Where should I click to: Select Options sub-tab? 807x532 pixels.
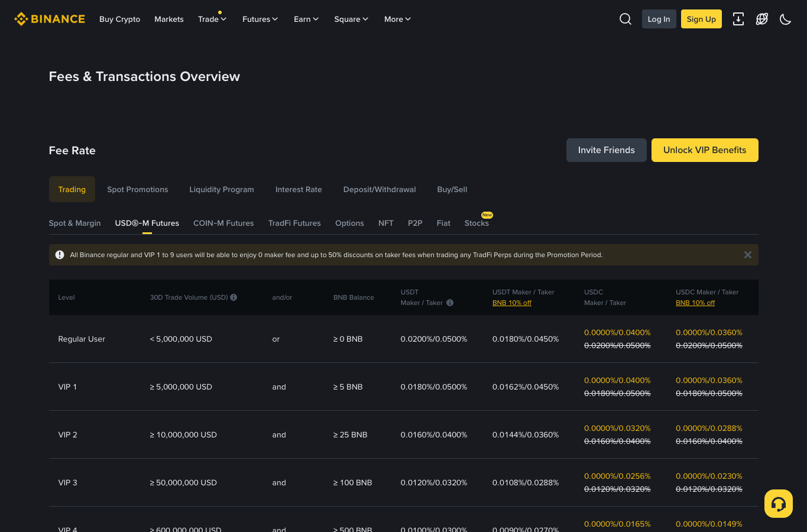tap(349, 223)
